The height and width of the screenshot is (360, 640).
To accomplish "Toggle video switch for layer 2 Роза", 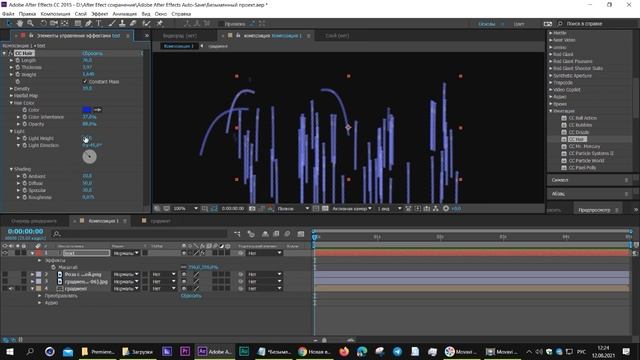I will click(5, 274).
